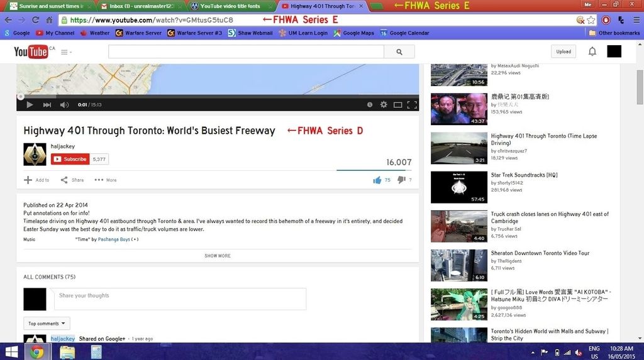Click the Share your thoughts comment box
644x360 pixels.
(x=180, y=299)
